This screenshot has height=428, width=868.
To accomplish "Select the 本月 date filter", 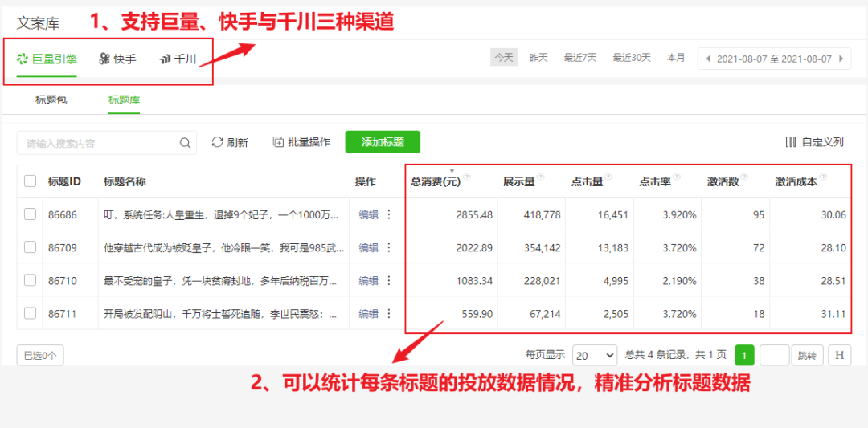I will coord(676,58).
